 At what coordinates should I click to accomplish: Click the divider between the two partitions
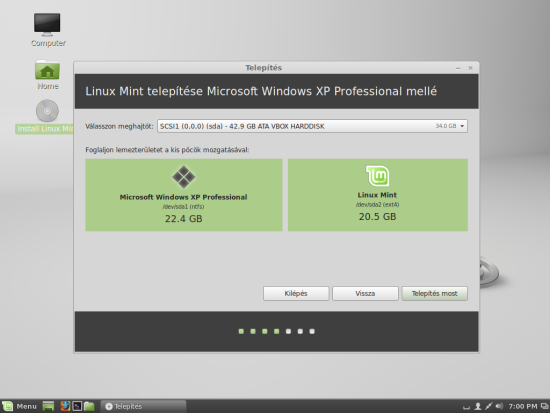(x=285, y=195)
